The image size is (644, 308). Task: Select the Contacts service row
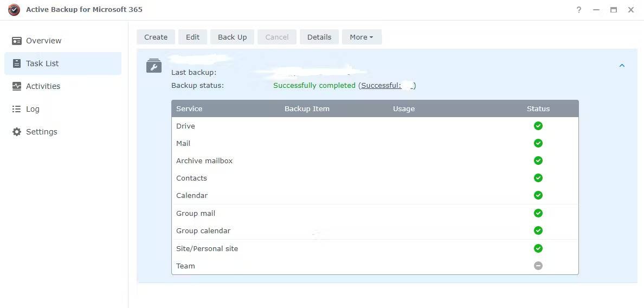[375, 178]
